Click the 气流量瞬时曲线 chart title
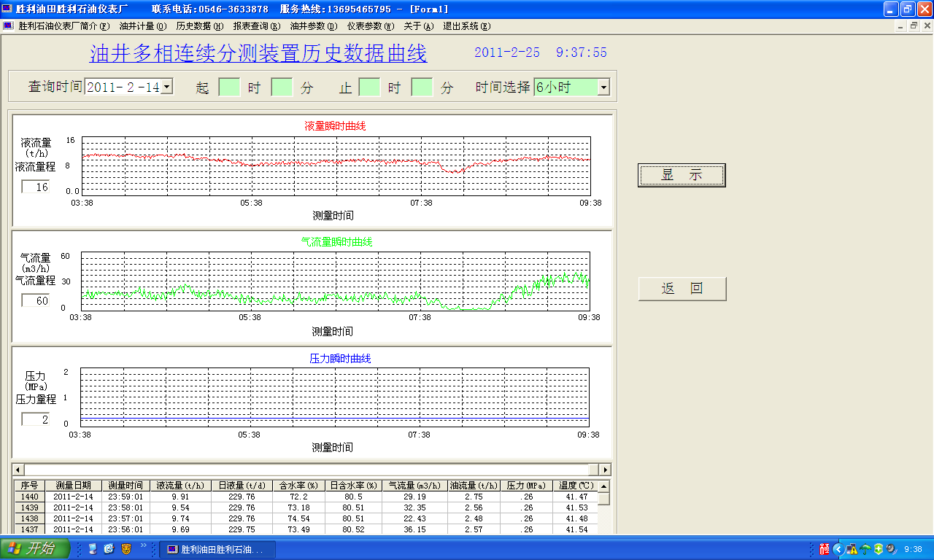Screen dimensions: 934x560 [x=336, y=242]
